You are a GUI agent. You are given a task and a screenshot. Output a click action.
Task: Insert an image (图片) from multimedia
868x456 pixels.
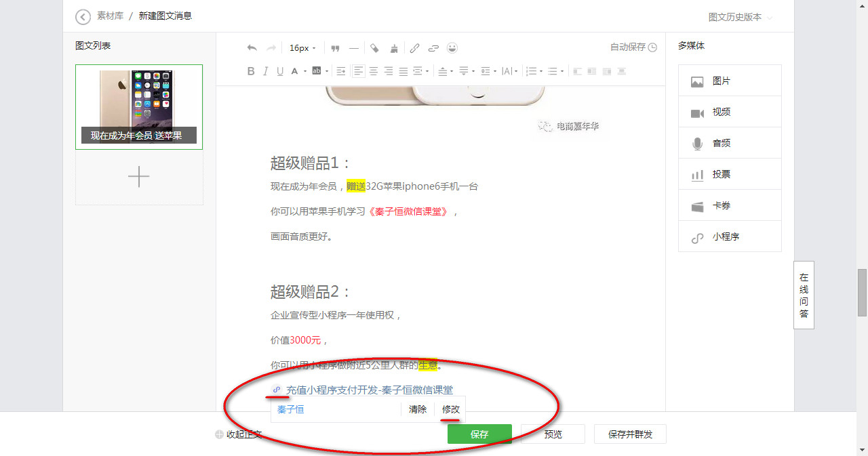[x=730, y=81]
